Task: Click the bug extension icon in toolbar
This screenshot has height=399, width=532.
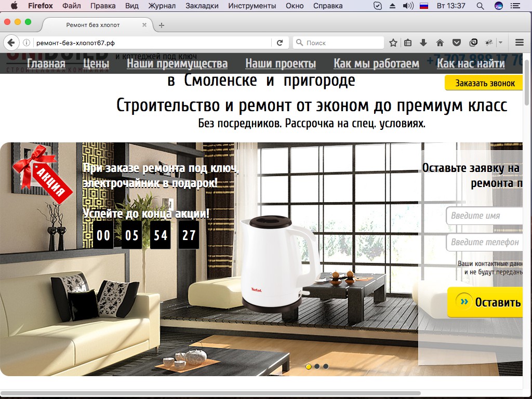Action: (x=489, y=43)
